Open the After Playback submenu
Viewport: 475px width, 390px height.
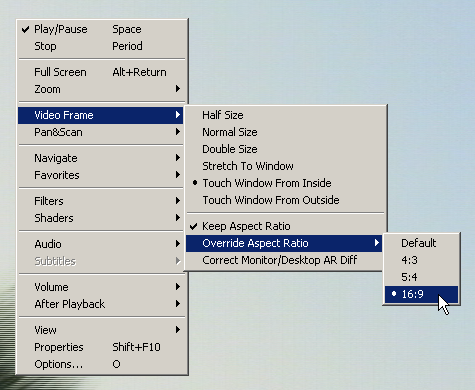tap(101, 304)
